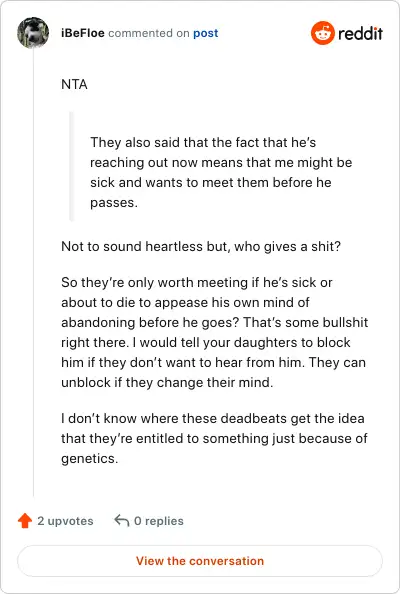Open the iBeFloe username link
Viewport: 400px width, 594px height.
pyautogui.click(x=83, y=33)
